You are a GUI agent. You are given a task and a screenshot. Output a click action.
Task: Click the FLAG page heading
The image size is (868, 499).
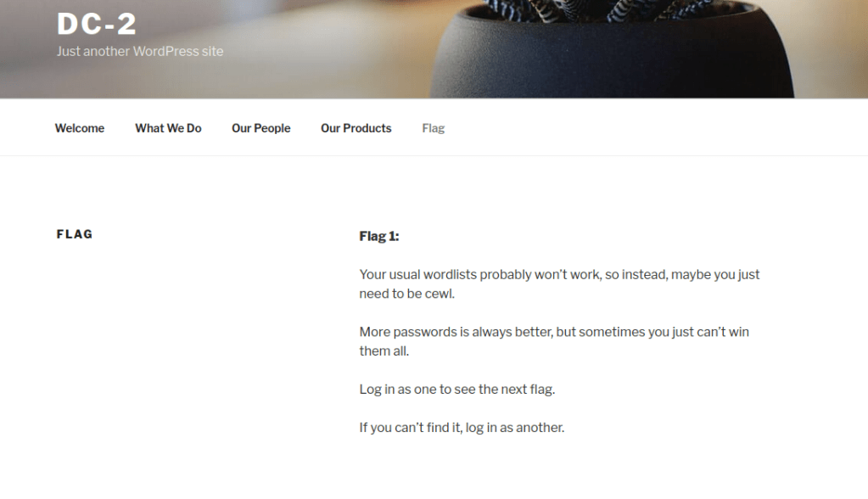tap(75, 234)
